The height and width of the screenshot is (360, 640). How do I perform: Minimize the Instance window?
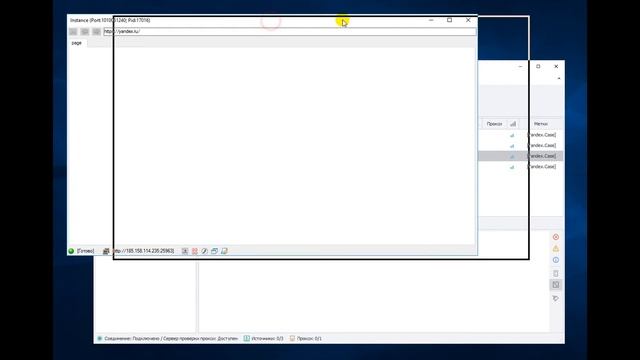pos(431,20)
